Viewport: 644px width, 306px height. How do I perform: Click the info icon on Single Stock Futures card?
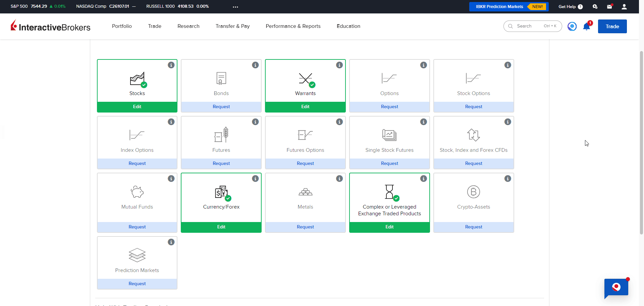(424, 122)
